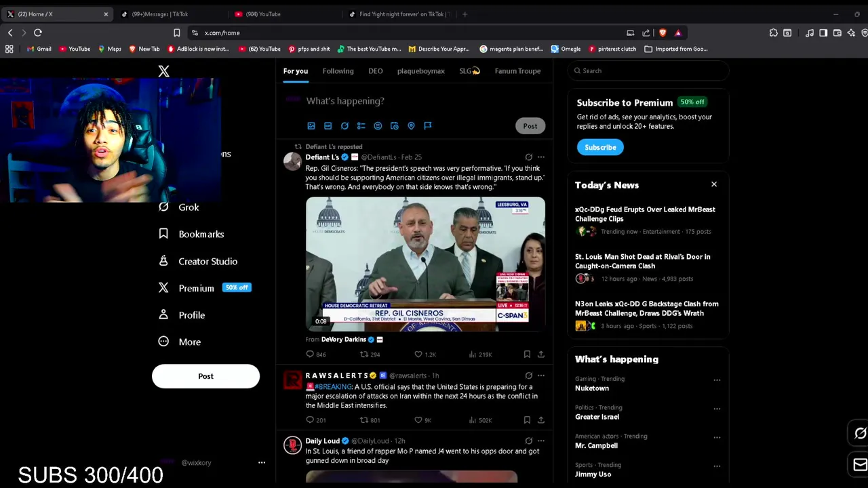Viewport: 868px width, 488px height.
Task: Bookmark the RAWSALERTS post
Action: (527, 420)
